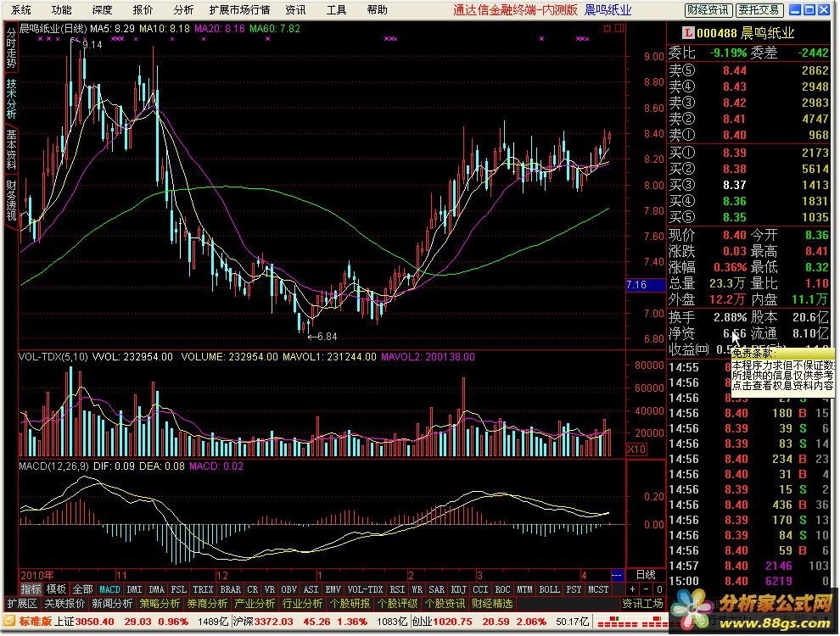Select the 指标 tab

click(31, 589)
